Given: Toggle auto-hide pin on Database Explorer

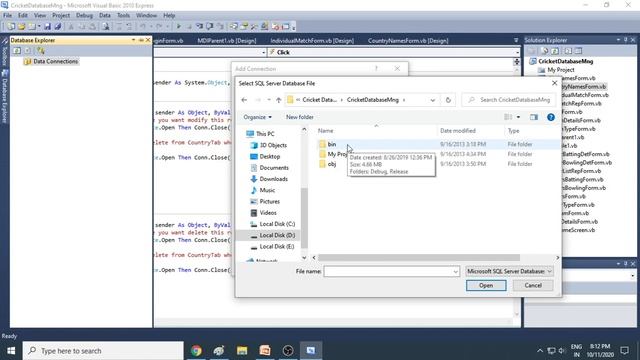Looking at the screenshot, I should click(x=141, y=40).
